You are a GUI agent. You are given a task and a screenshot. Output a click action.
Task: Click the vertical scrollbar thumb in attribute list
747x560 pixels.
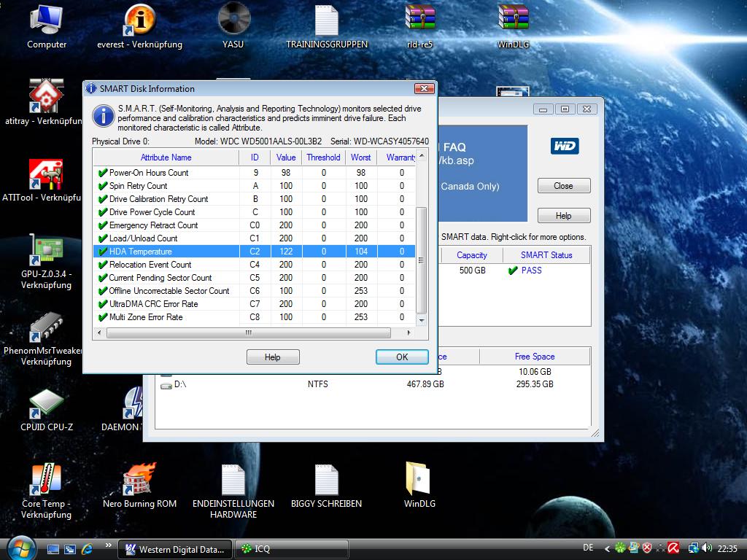(421, 260)
